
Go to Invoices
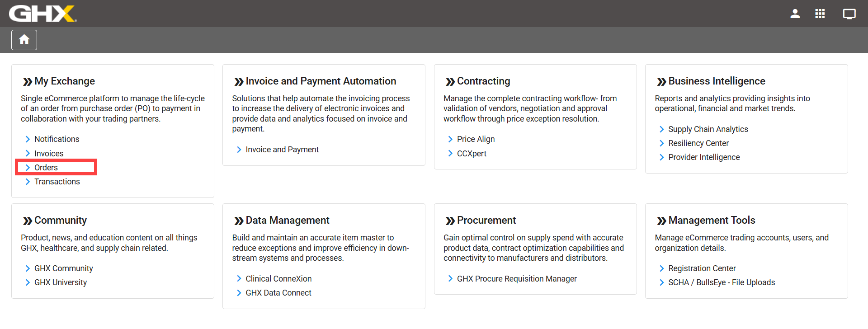coord(49,154)
